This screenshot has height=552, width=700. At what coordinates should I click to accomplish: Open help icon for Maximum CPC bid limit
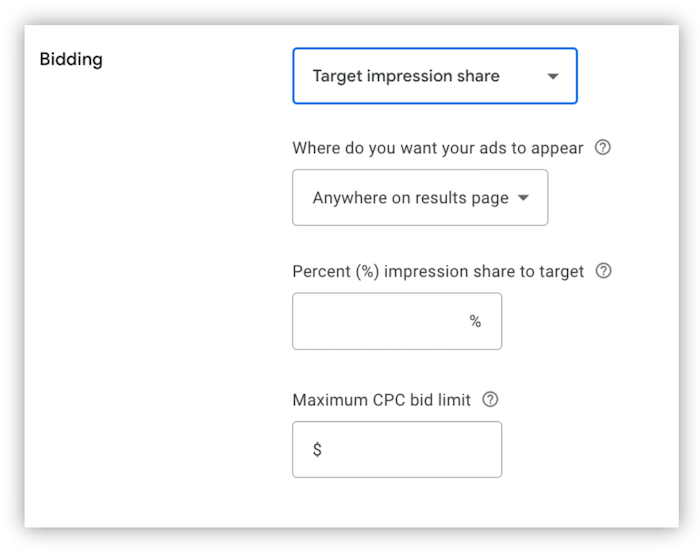pyautogui.click(x=490, y=400)
